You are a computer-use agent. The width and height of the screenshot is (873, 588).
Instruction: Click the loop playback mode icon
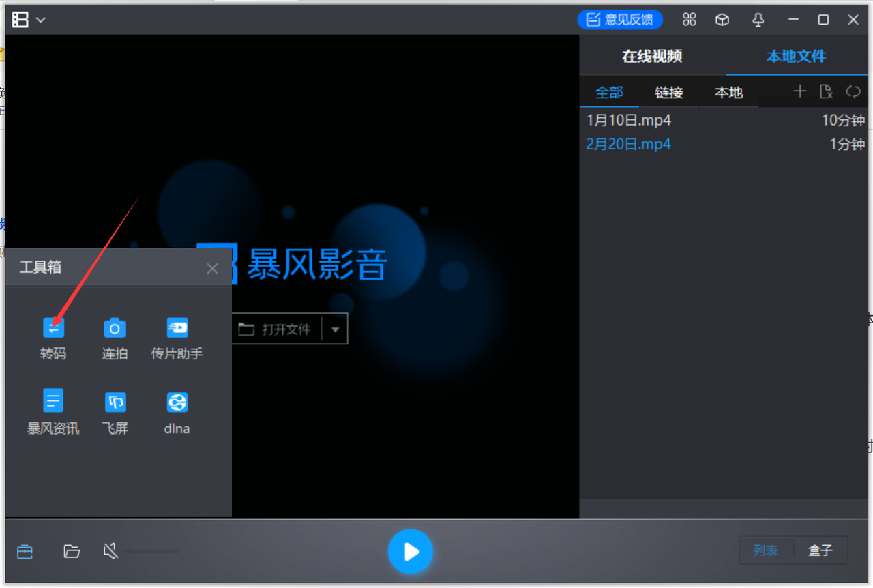coord(853,91)
